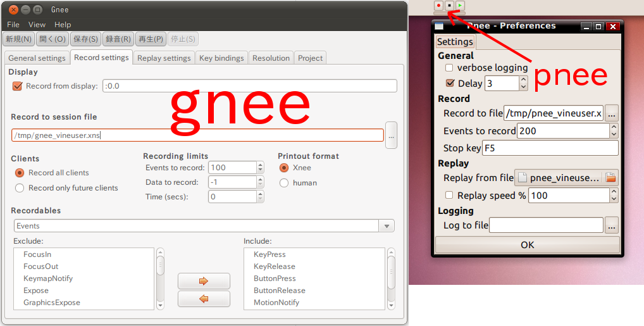Select Record all clients option
Viewport: 644px width, 326px height.
click(x=20, y=173)
